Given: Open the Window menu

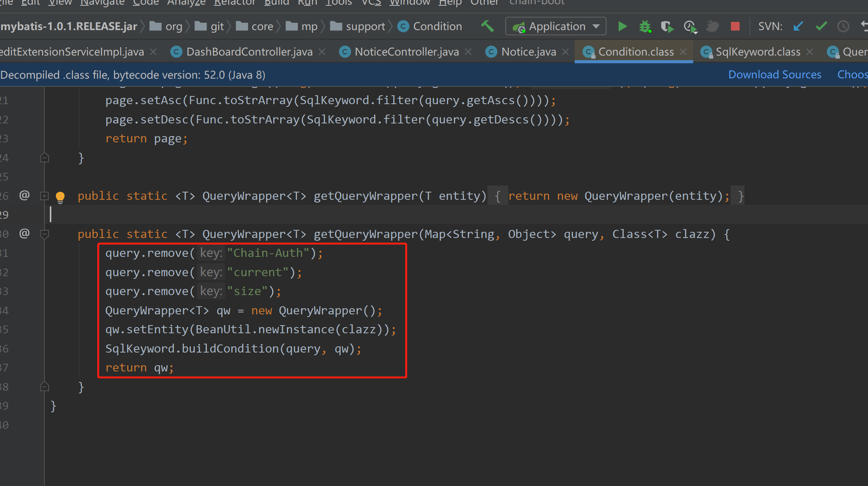Looking at the screenshot, I should (x=409, y=3).
